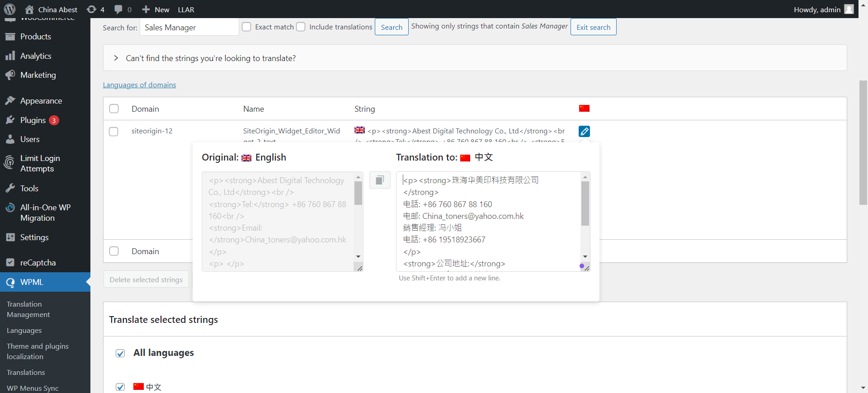Open Translation Management submenu
This screenshot has width=868, height=393.
[x=28, y=309]
